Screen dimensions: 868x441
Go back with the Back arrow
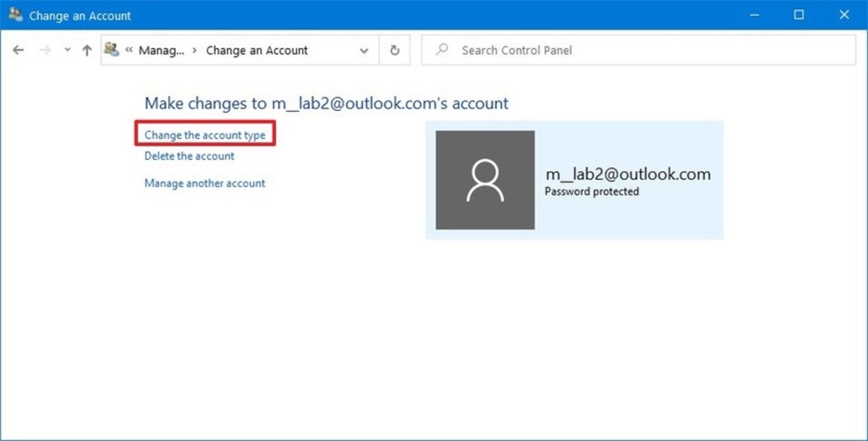[18, 50]
